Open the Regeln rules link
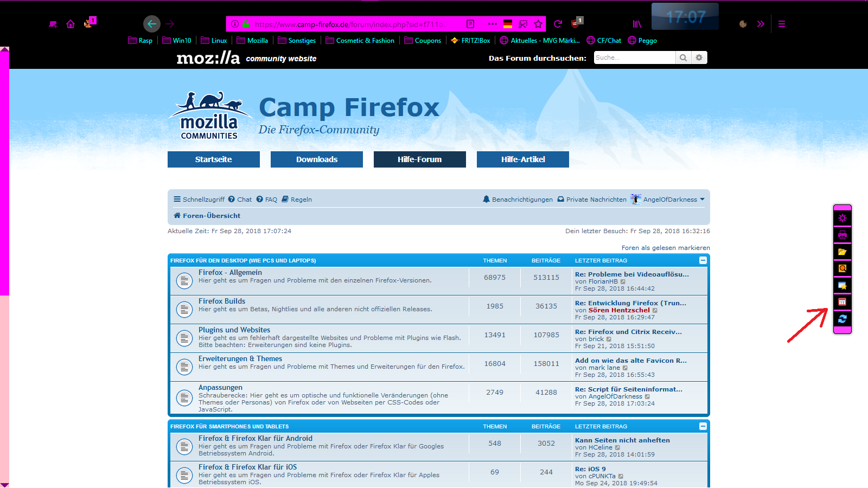 (297, 200)
